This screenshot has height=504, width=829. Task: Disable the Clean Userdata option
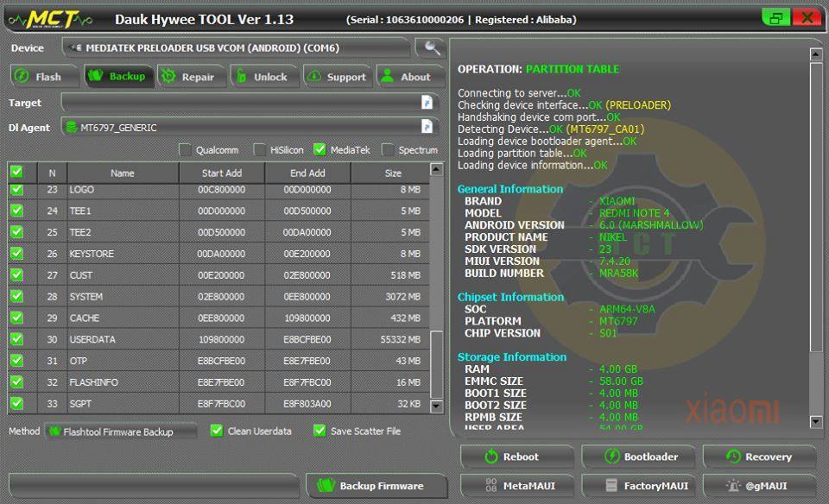click(x=215, y=431)
